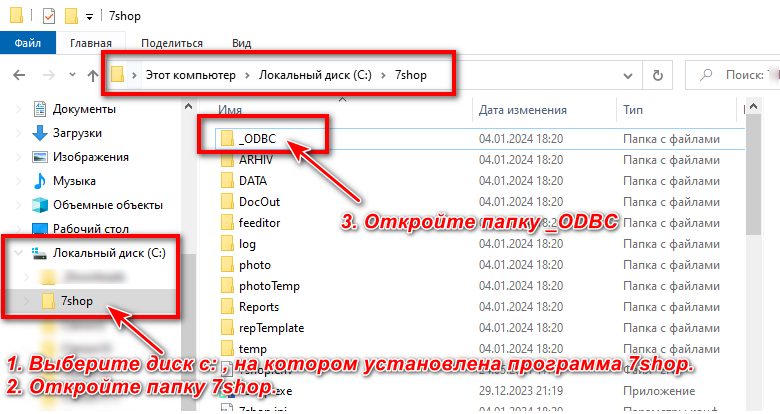Click the Загрузки download arrow icon

tap(40, 133)
